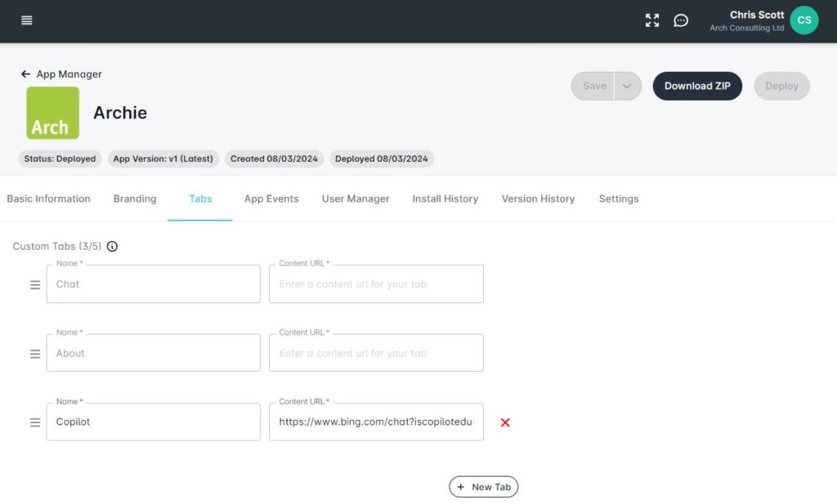Go back via App Manager arrow
This screenshot has width=837, height=504.
click(x=25, y=74)
